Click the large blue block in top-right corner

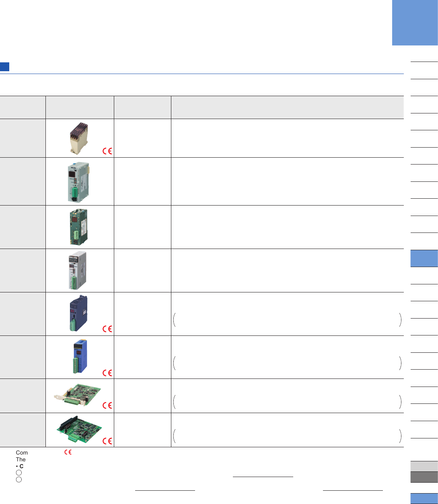[415, 23]
